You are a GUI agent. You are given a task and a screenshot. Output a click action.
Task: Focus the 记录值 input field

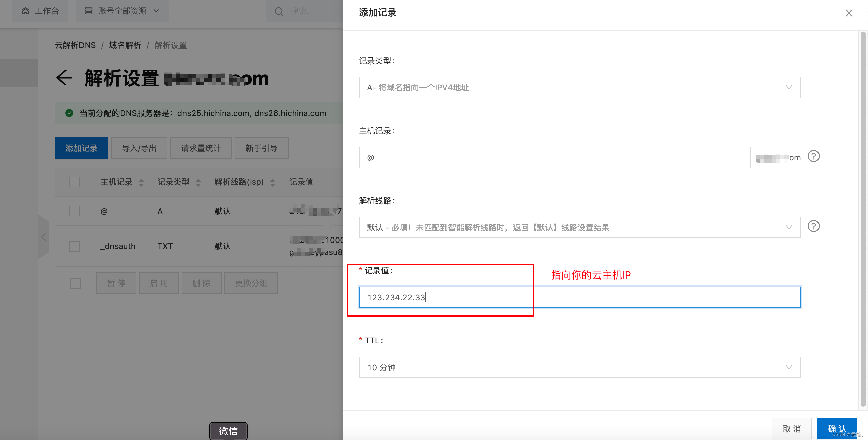579,297
